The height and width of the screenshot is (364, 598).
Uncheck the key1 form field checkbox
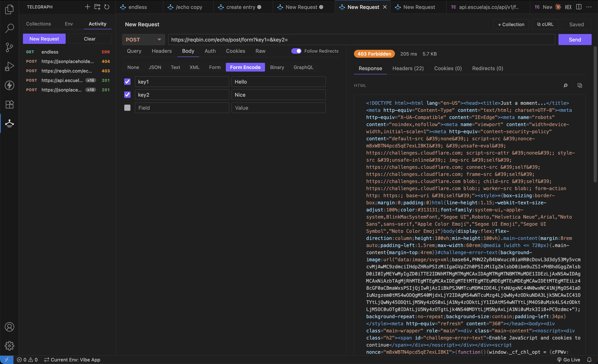[127, 81]
